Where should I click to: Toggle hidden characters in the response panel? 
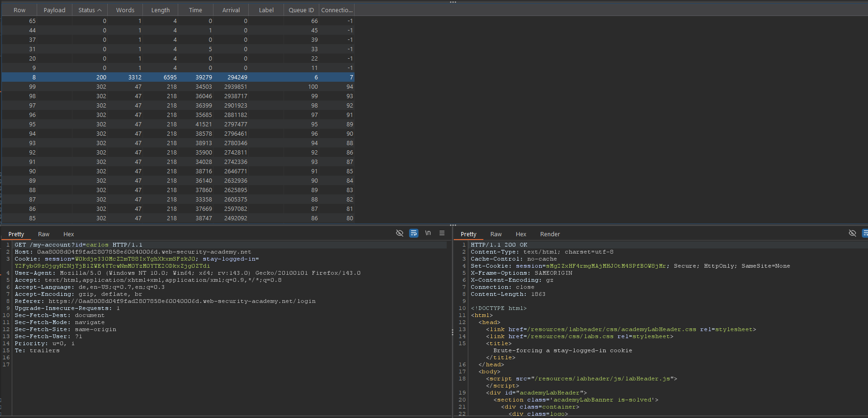852,233
